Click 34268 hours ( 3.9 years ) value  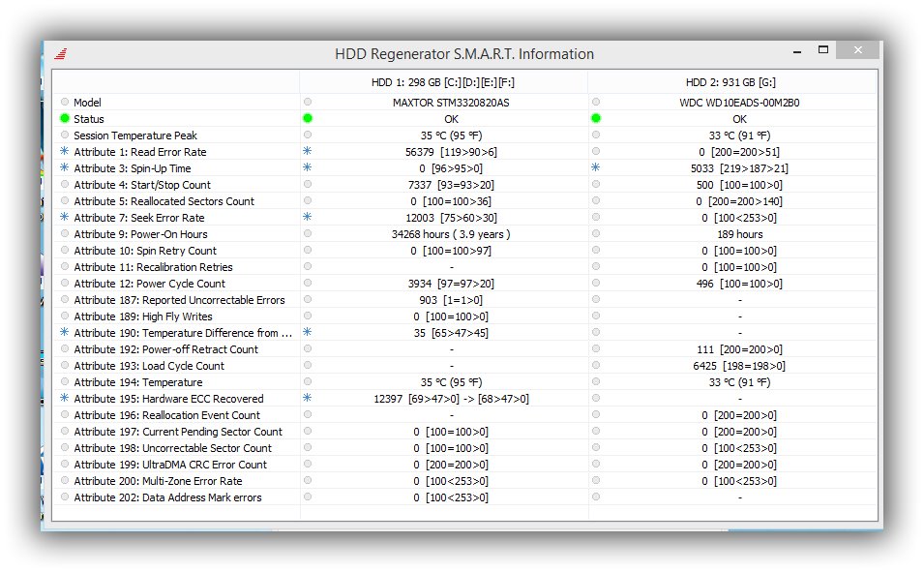[451, 234]
